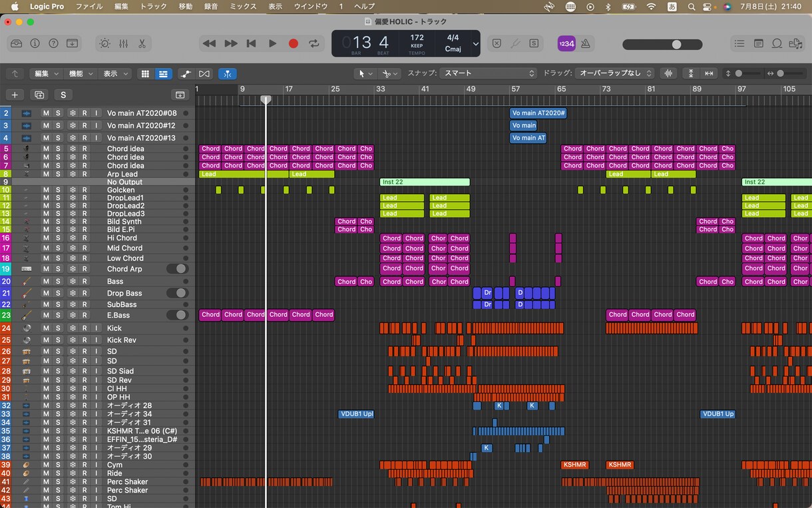This screenshot has width=812, height=508.
Task: Open the ドラッグ オーバーラップなし dropdown
Action: point(615,73)
